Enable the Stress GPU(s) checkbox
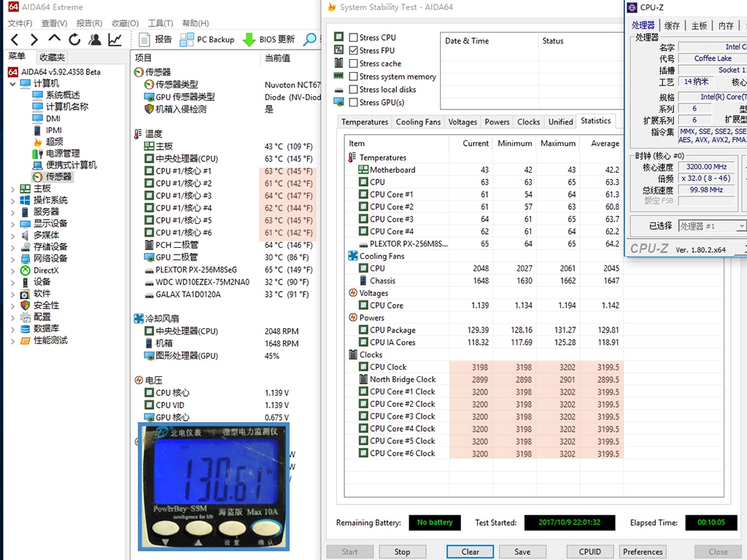Screen dimensions: 747x560 [354, 102]
